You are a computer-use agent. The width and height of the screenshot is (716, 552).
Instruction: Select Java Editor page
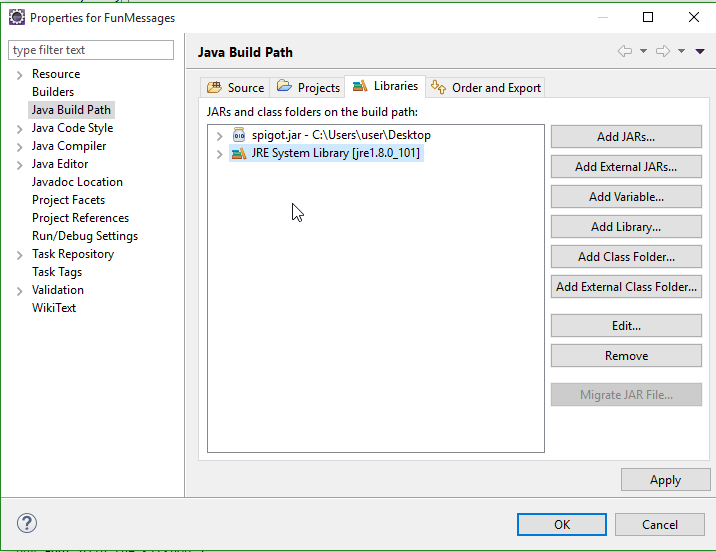click(x=60, y=164)
